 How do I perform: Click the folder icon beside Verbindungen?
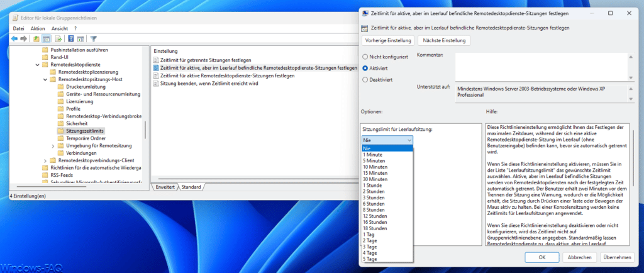pos(61,153)
